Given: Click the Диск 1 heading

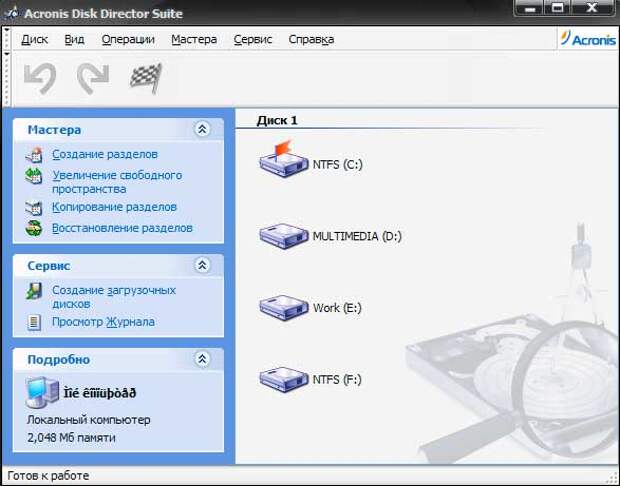Looking at the screenshot, I should pos(277,120).
